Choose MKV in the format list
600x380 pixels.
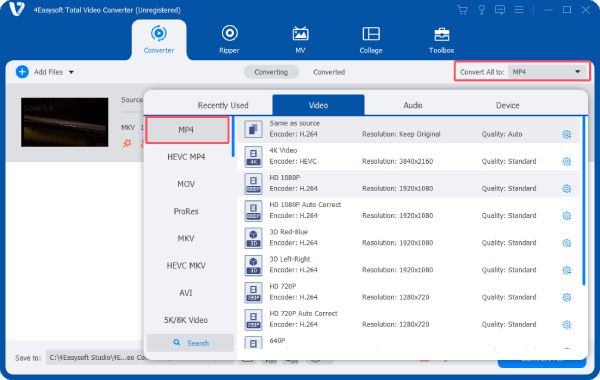[186, 238]
